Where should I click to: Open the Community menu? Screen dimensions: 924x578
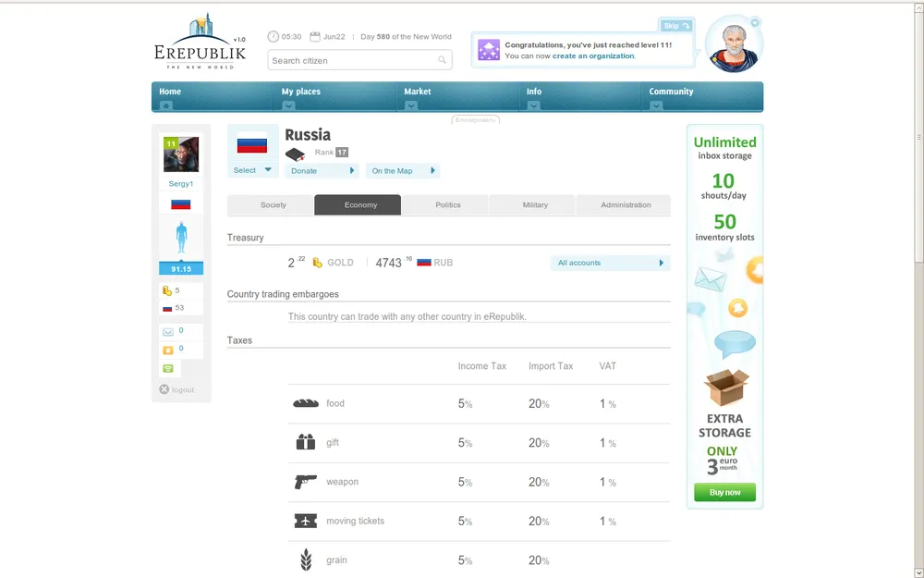click(671, 92)
